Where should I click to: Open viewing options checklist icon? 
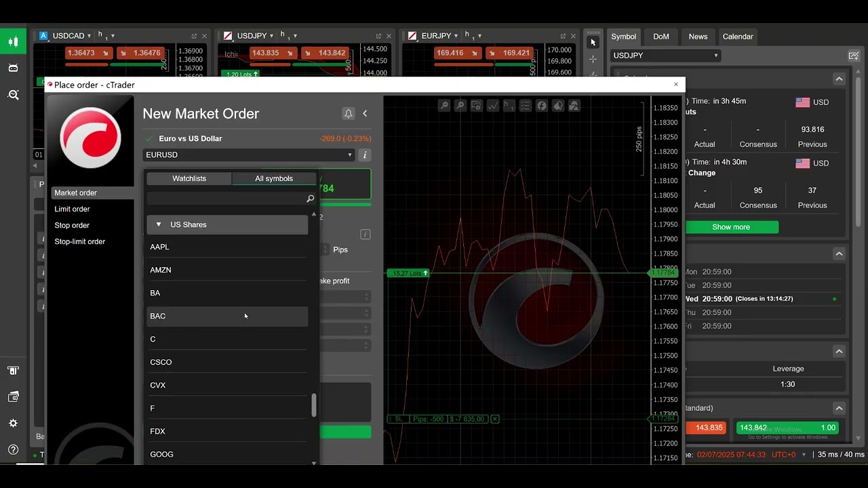[526, 106]
